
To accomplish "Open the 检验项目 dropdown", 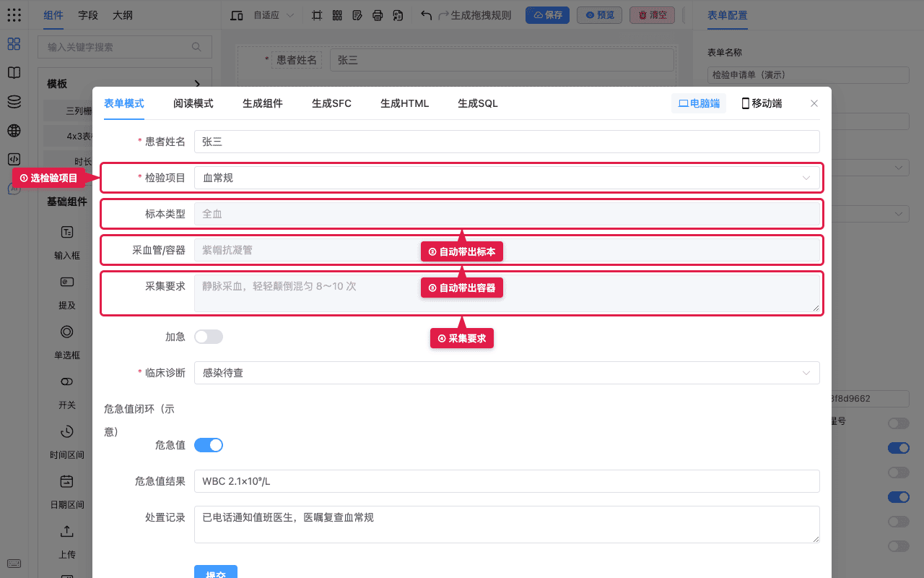I will point(507,178).
